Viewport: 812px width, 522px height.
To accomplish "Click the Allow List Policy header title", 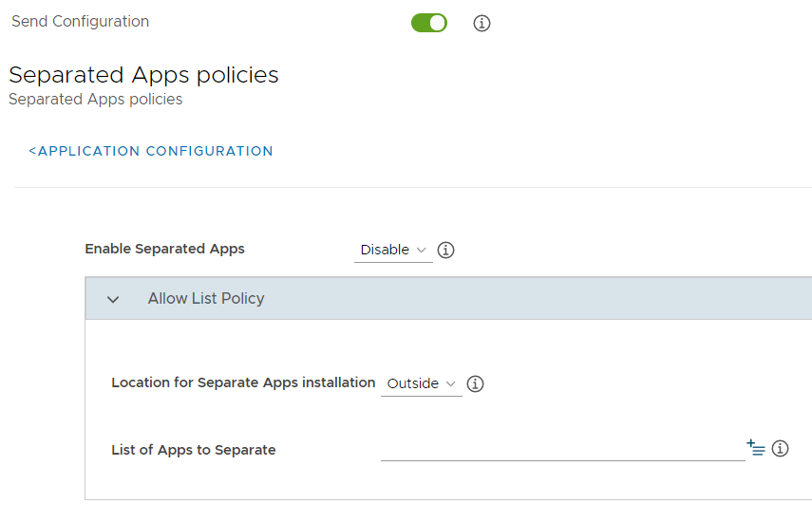I will click(x=206, y=298).
